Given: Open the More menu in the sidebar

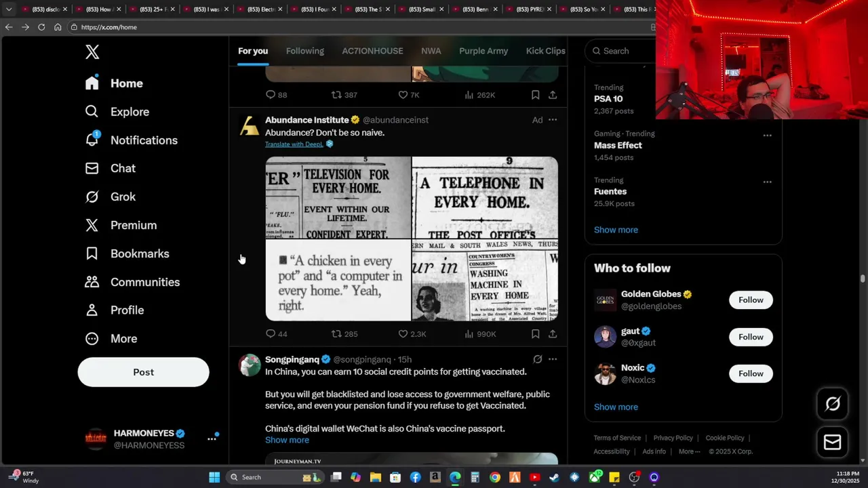Looking at the screenshot, I should click(111, 338).
